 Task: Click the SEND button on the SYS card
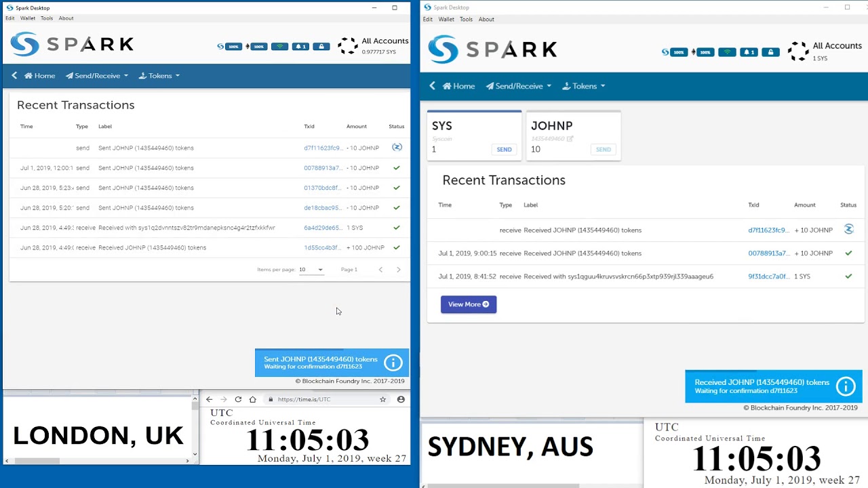(504, 149)
